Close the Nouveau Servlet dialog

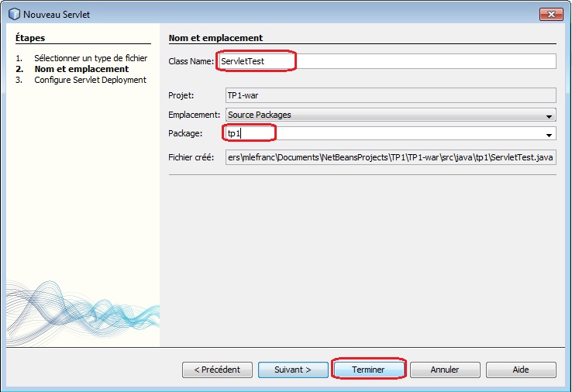point(550,14)
